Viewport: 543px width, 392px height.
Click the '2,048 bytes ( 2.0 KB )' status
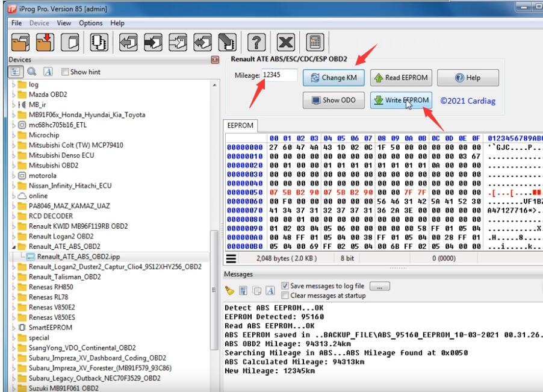coord(287,258)
